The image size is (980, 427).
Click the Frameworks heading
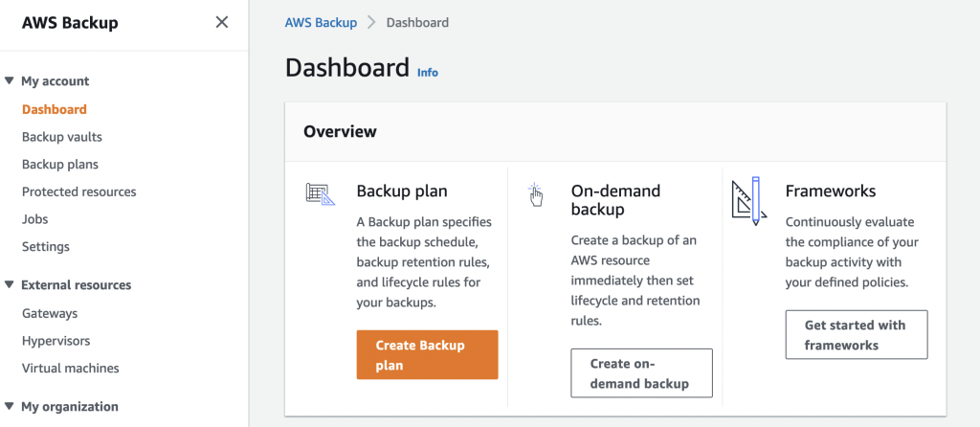(x=831, y=191)
